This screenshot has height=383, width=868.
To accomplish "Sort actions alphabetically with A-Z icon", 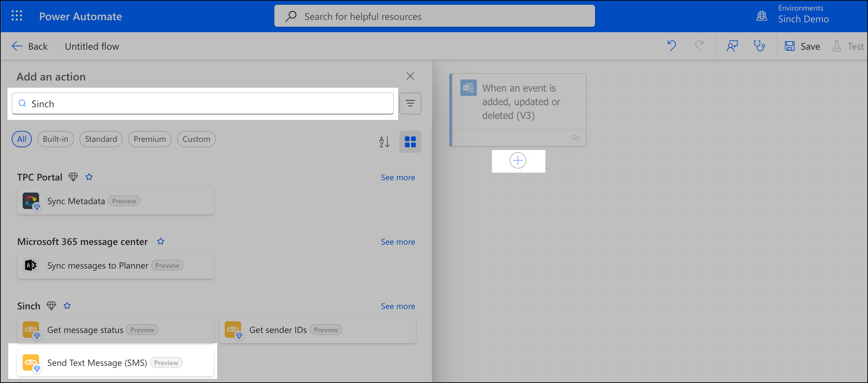I will pyautogui.click(x=384, y=142).
